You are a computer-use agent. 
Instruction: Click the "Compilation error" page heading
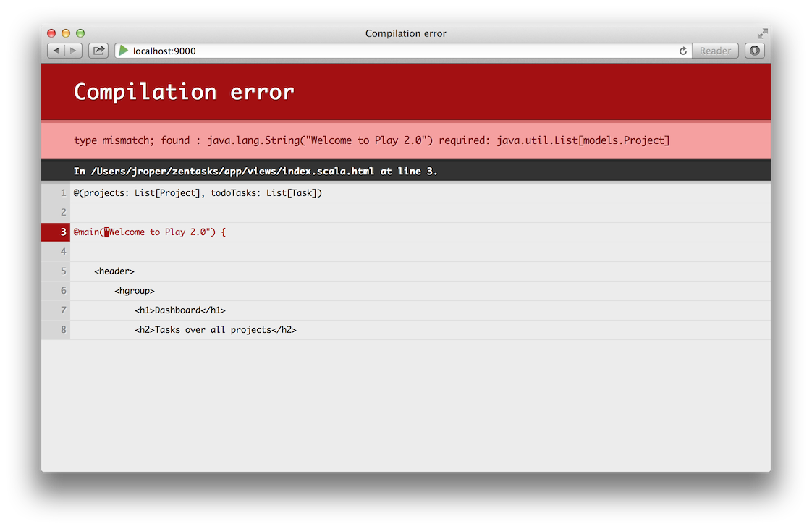184,92
